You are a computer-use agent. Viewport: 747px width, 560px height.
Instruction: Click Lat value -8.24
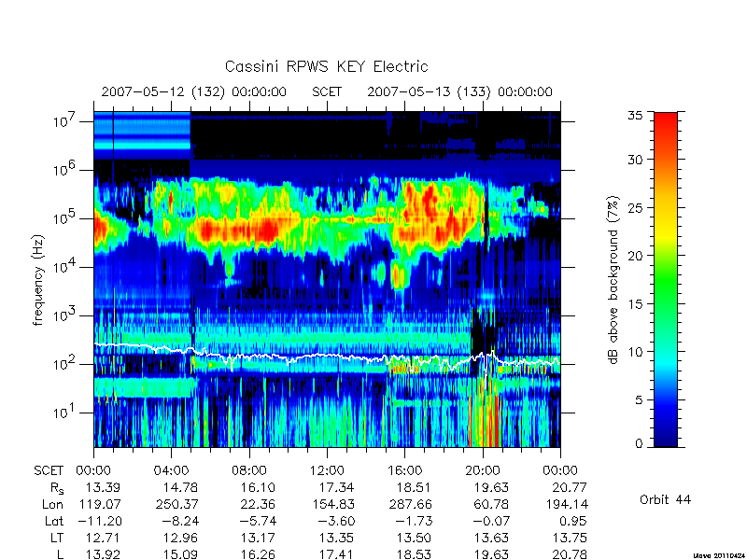point(181,521)
